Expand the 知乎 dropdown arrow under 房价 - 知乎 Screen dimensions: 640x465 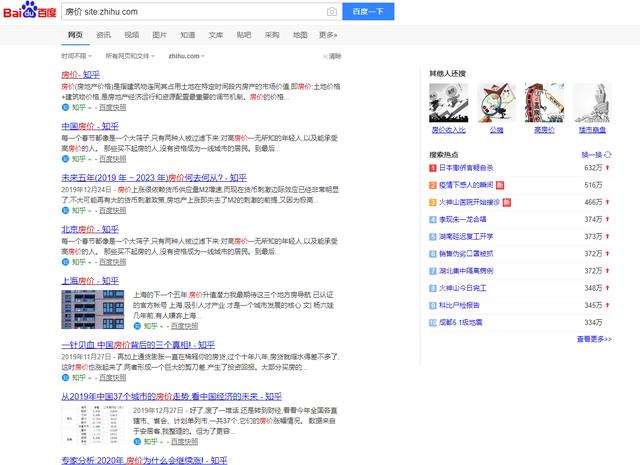89,108
